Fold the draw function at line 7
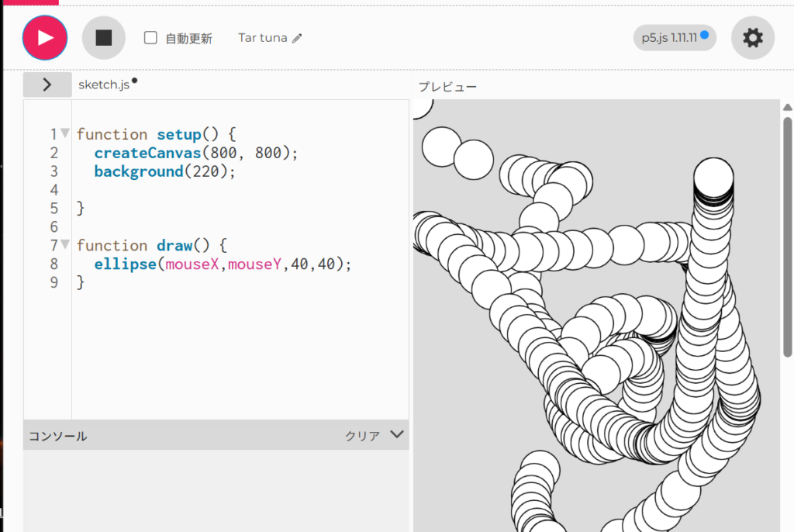 [65, 244]
